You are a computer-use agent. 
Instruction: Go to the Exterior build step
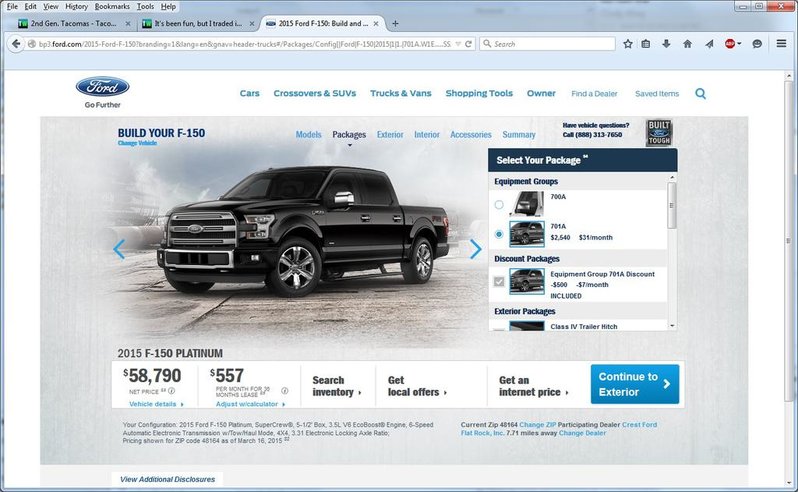point(390,135)
